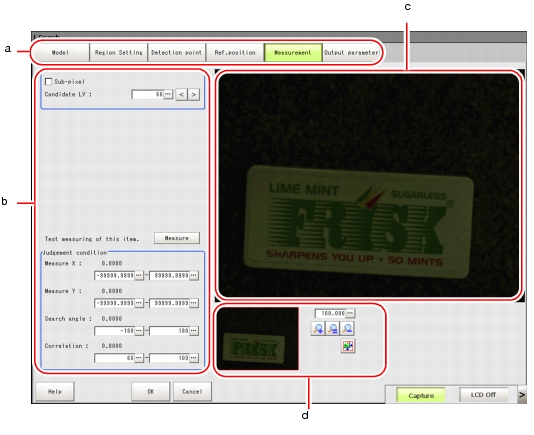Click the FRISK image thumbnail preview
Screen dimensions: 534x435
(x=258, y=339)
